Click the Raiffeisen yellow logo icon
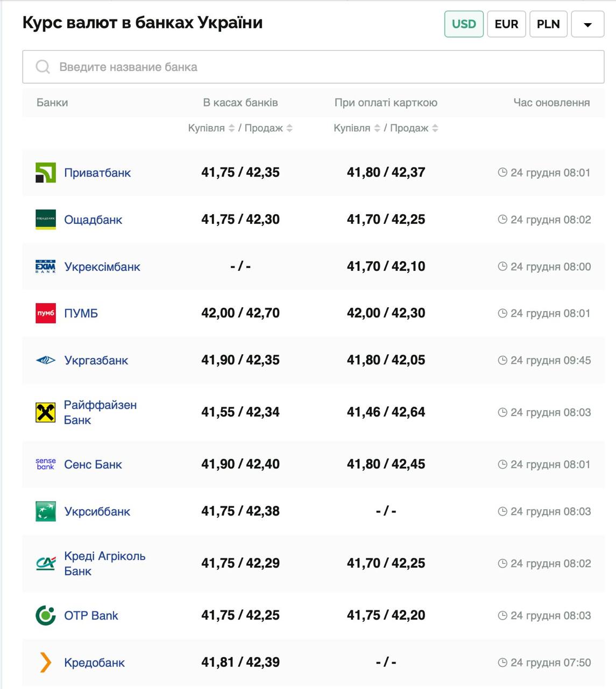 click(46, 412)
